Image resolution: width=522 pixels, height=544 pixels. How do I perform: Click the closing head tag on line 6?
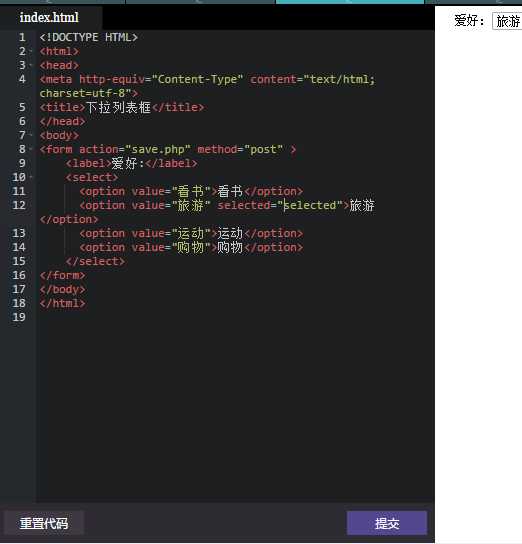click(62, 121)
